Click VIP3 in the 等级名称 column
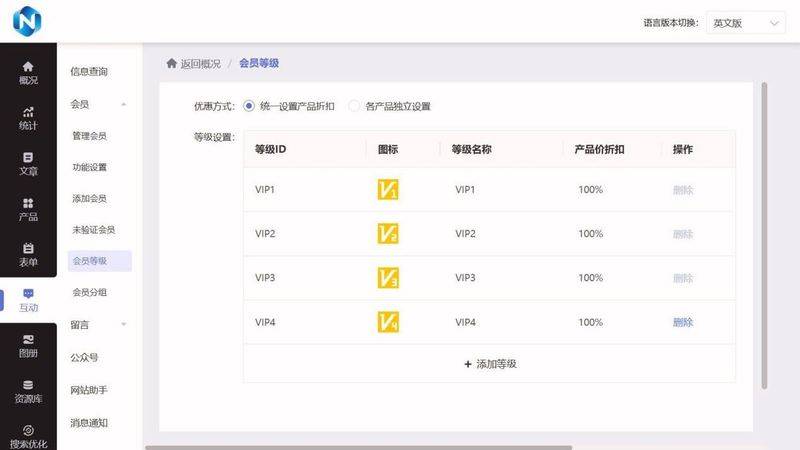 tap(465, 278)
